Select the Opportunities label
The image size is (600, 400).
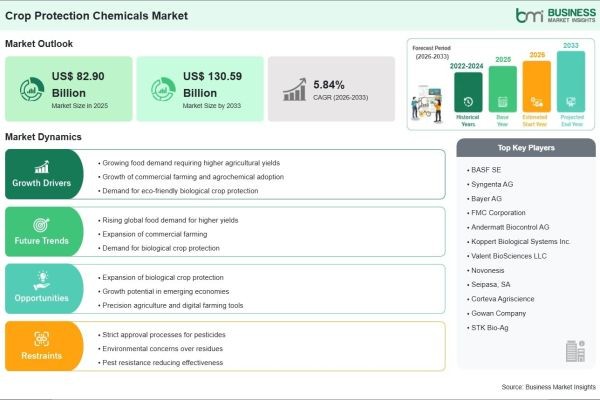tap(41, 298)
